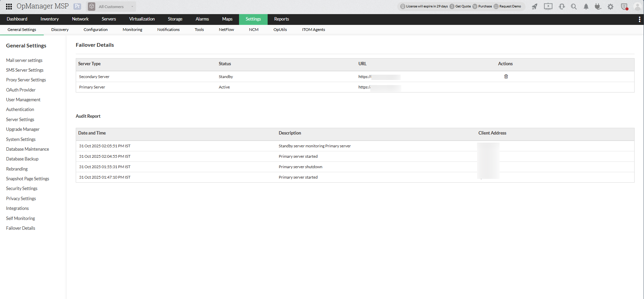This screenshot has height=299, width=644.
Task: Open Database Backup
Action: (22, 159)
